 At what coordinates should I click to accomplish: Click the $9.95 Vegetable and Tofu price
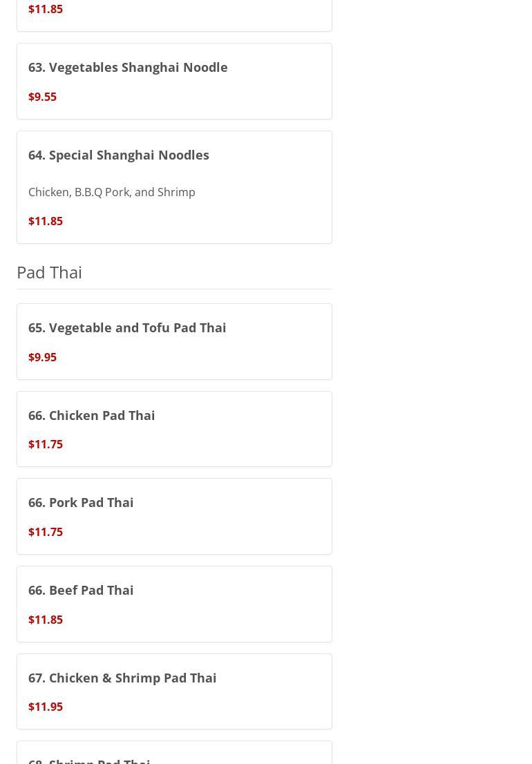pyautogui.click(x=42, y=356)
